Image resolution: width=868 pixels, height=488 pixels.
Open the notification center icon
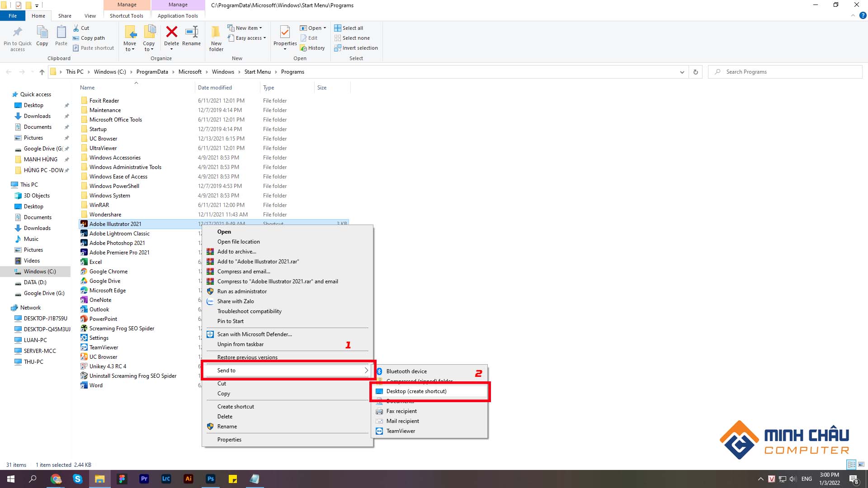pyautogui.click(x=854, y=479)
